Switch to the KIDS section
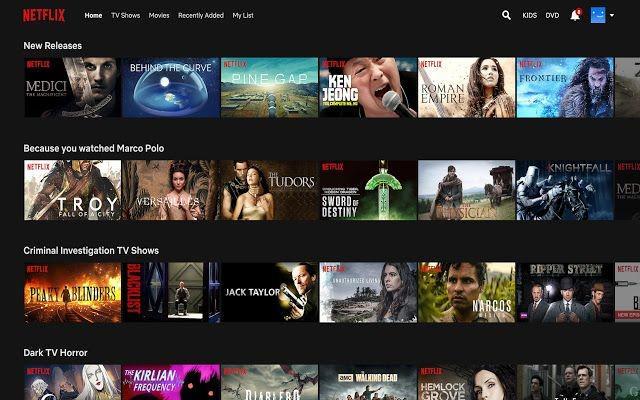 click(529, 16)
